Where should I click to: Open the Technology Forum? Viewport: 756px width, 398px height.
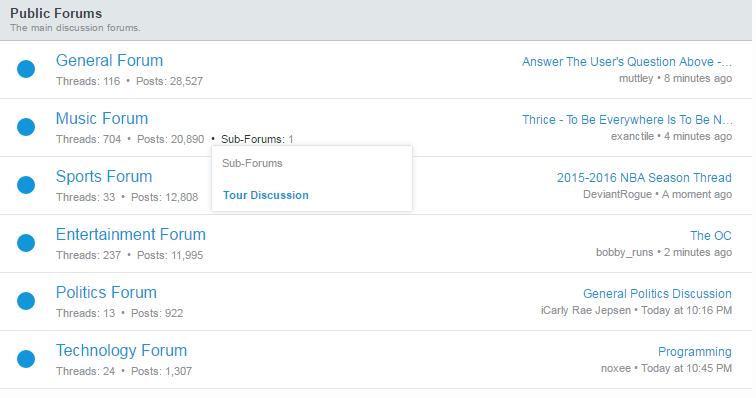(122, 350)
